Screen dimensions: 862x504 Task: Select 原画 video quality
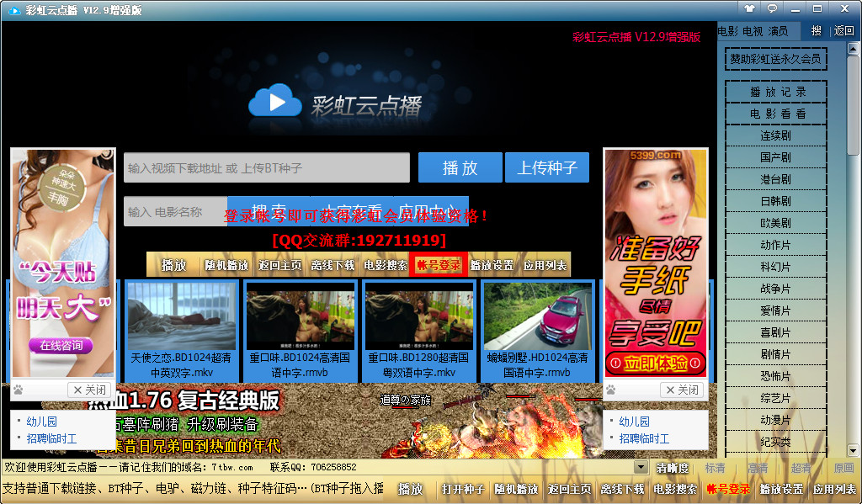point(843,469)
